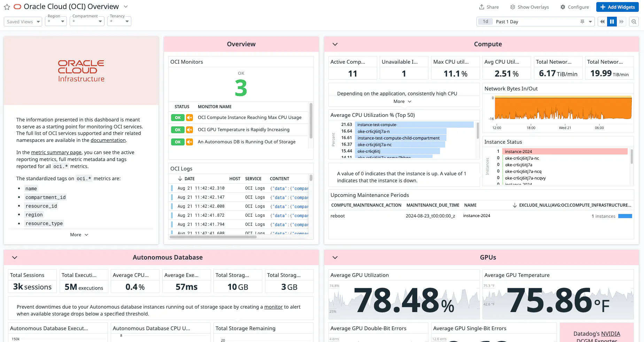The image size is (644, 342).
Task: Click the blue instances bar in maintenance table
Action: coord(625,216)
